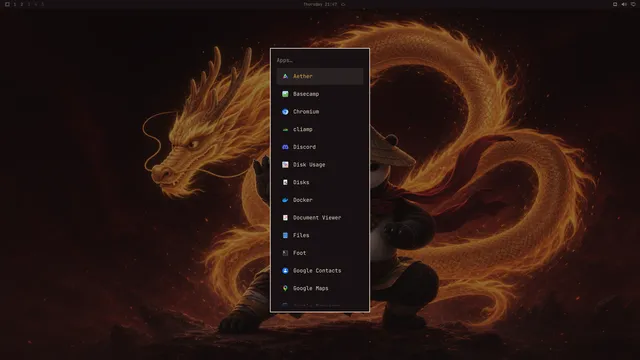Open the Docker whale icon

pyautogui.click(x=285, y=200)
